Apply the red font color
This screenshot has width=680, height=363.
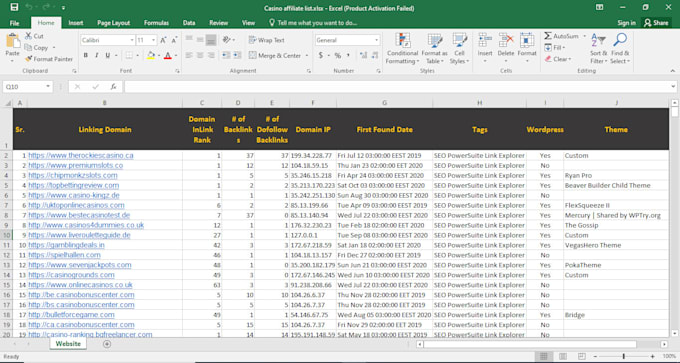click(x=168, y=56)
